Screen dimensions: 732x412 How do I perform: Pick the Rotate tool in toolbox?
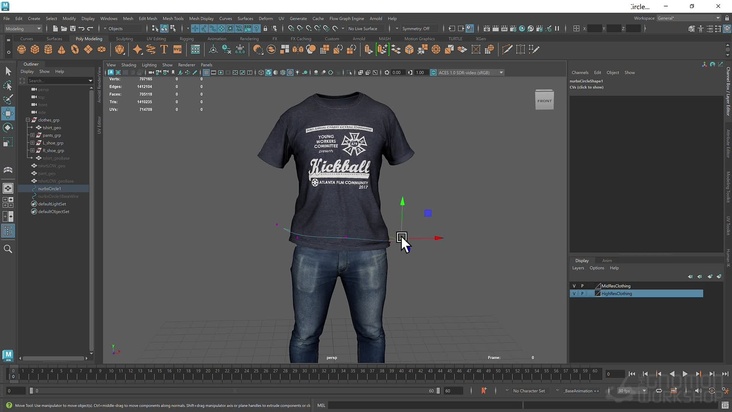pos(8,127)
